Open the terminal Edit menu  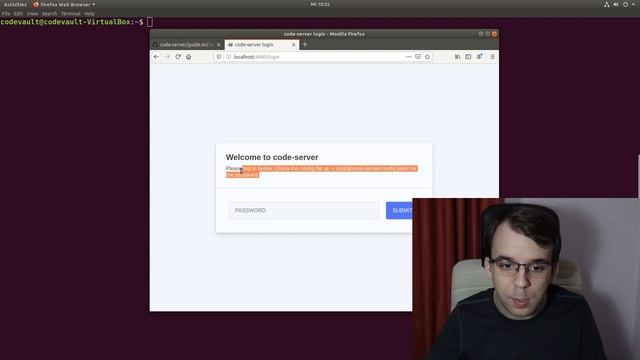pyautogui.click(x=18, y=13)
